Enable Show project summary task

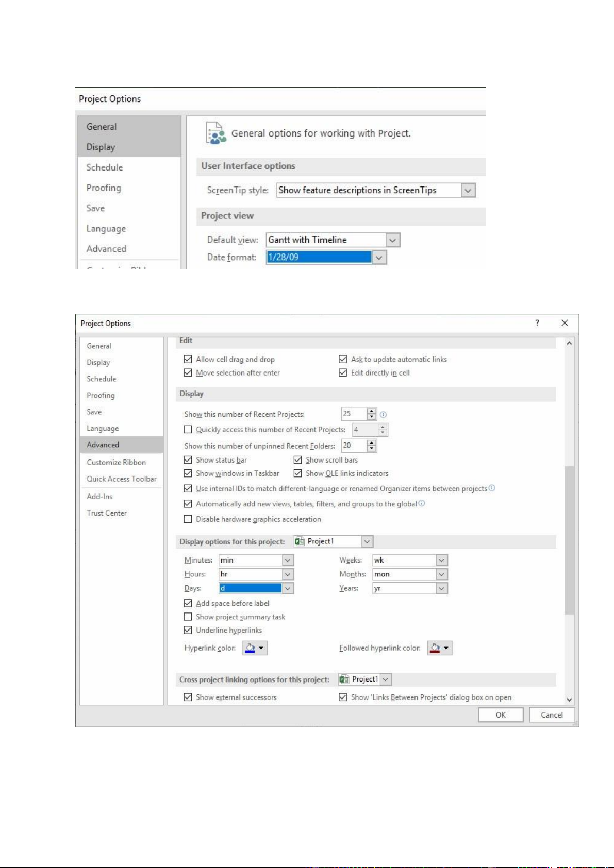[x=188, y=617]
